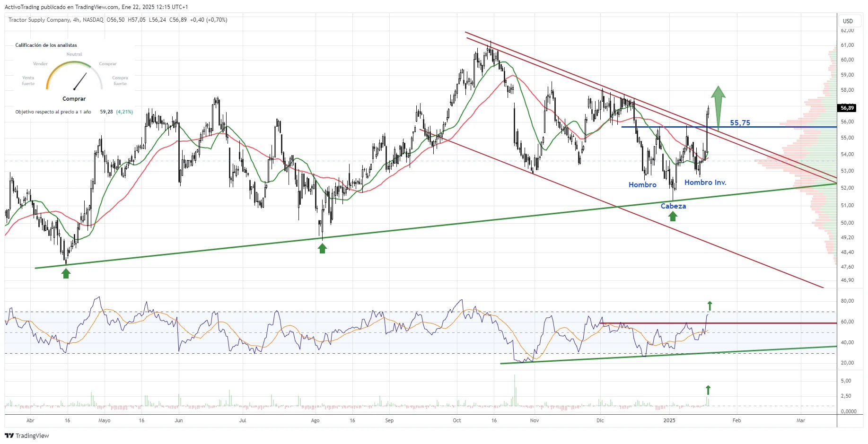Viewport: 868px width, 444px height.
Task: Click the green arrow under the April low
Action: [x=66, y=273]
